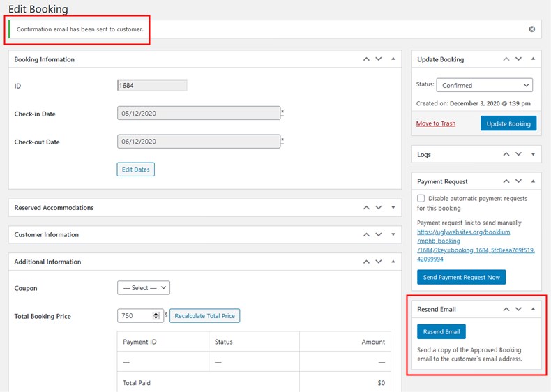
Task: Collapse the Update Booking panel
Action: pyautogui.click(x=533, y=59)
